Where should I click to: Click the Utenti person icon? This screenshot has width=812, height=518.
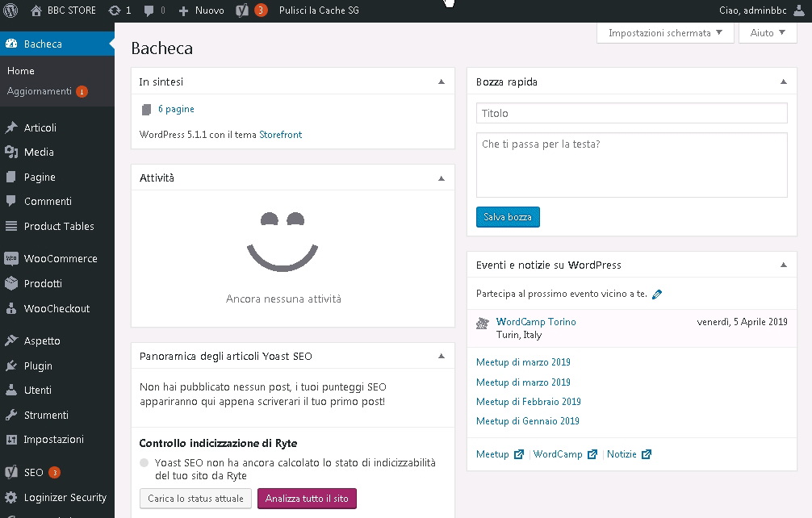pyautogui.click(x=10, y=390)
